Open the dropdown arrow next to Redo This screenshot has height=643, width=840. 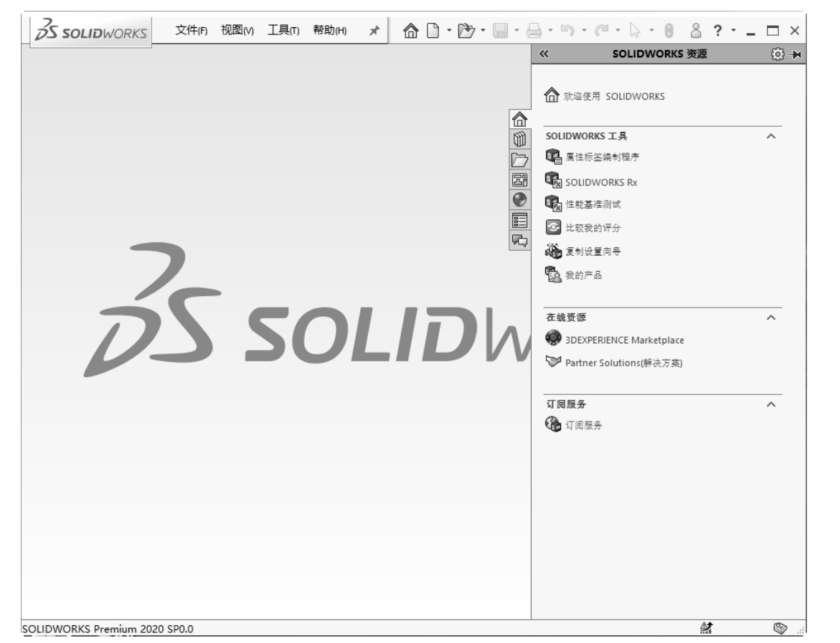coord(618,31)
